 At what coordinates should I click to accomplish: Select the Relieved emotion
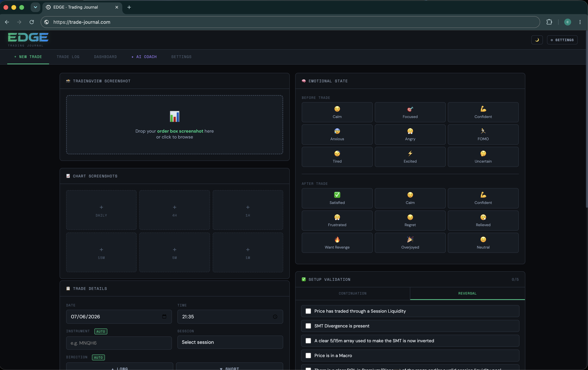pos(483,220)
